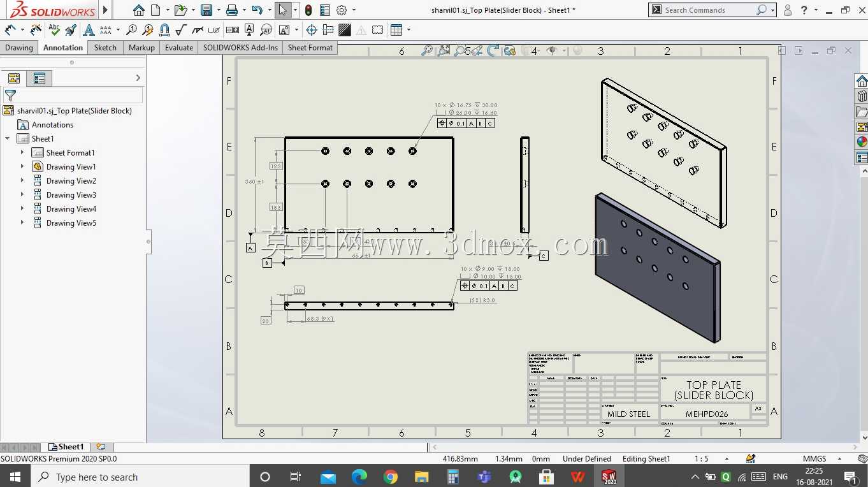Viewport: 868px width, 487px height.
Task: Select the Format Painter tool
Action: pyautogui.click(x=71, y=30)
